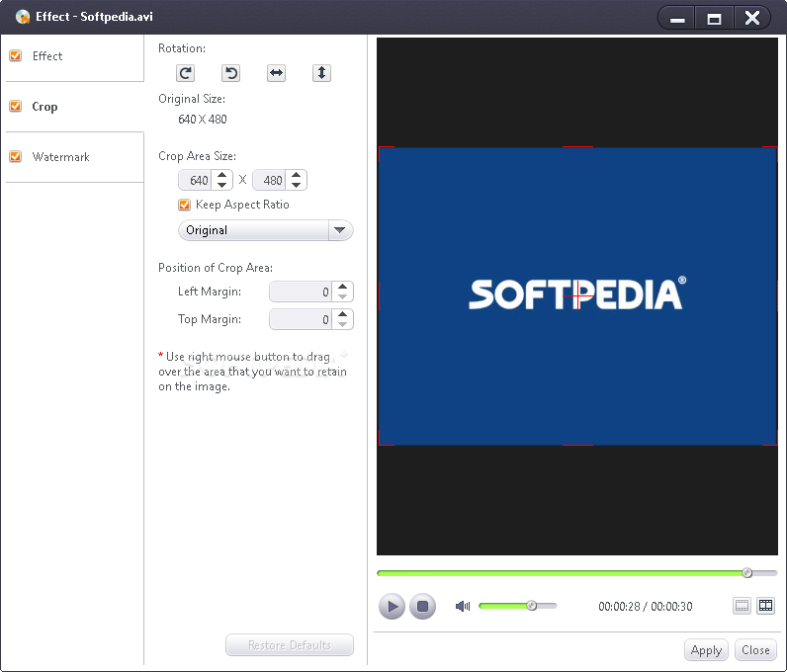Click the crop width field showing 640

(196, 180)
